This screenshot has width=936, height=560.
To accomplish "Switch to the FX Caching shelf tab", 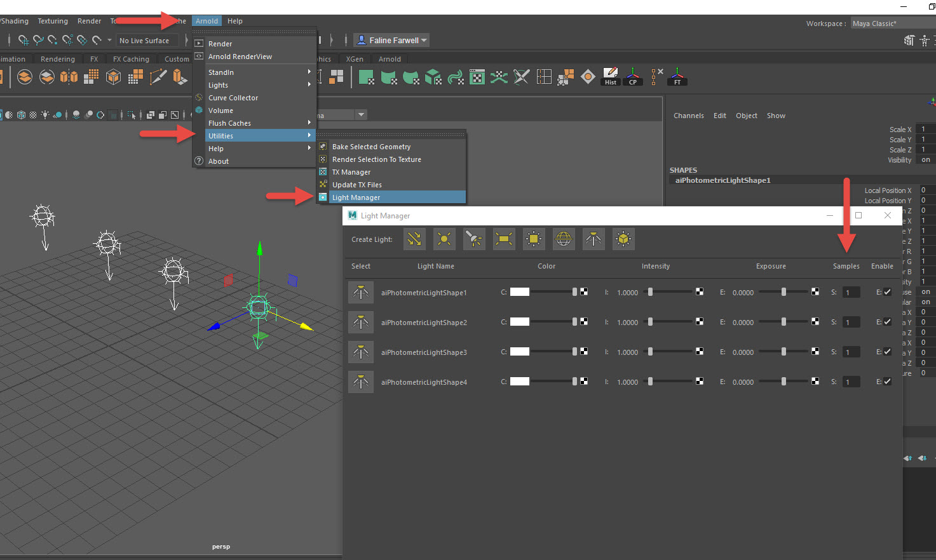I will pos(131,59).
